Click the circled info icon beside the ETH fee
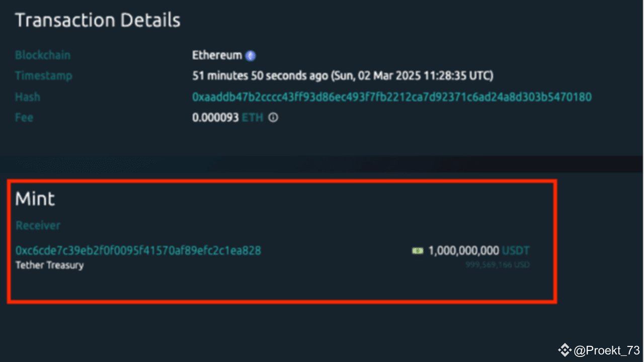The height and width of the screenshot is (362, 644). pos(273,118)
